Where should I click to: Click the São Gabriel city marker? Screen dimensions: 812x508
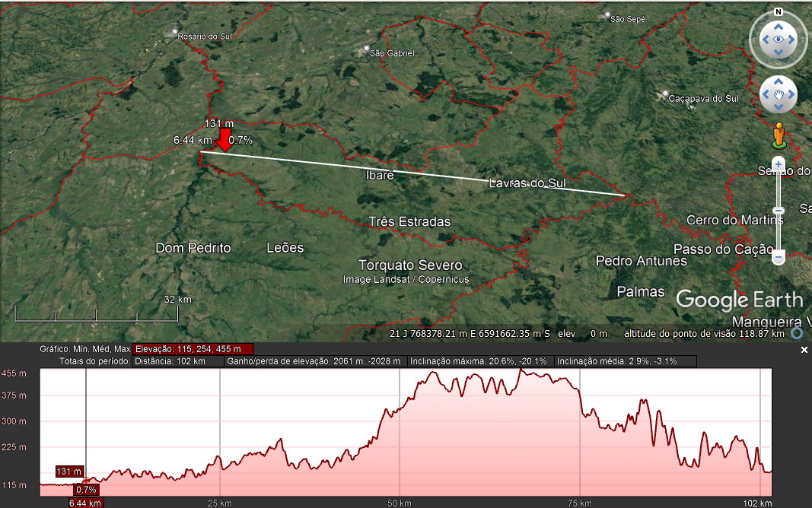click(x=365, y=52)
